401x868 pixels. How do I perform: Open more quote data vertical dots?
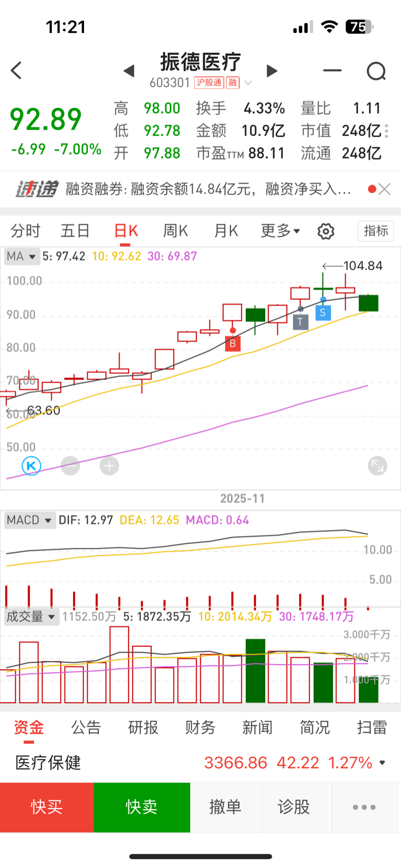386,131
